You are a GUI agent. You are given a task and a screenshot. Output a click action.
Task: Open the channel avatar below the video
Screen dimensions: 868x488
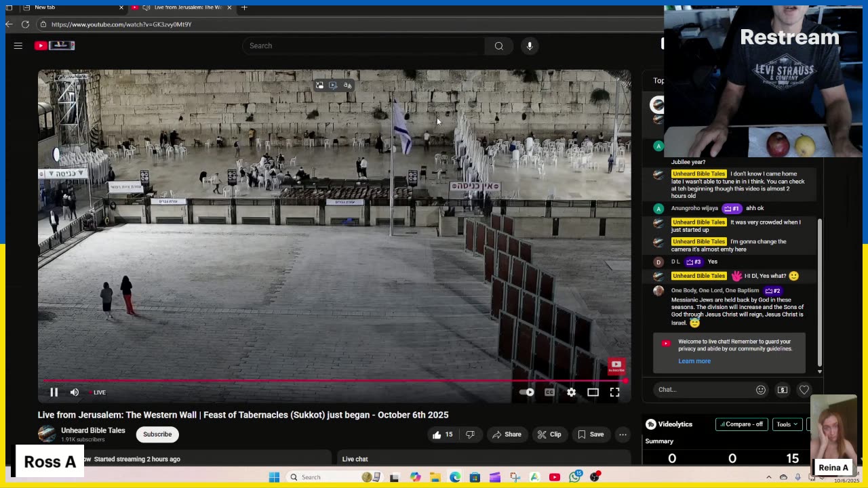click(47, 434)
